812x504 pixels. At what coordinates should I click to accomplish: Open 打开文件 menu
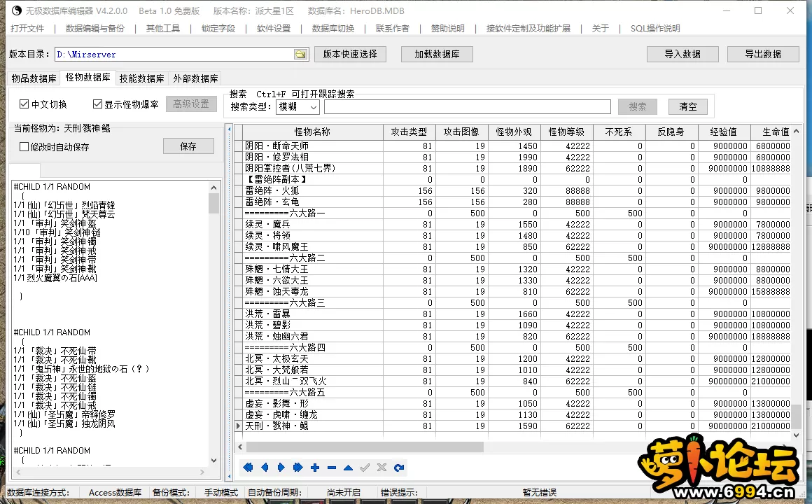[27, 29]
